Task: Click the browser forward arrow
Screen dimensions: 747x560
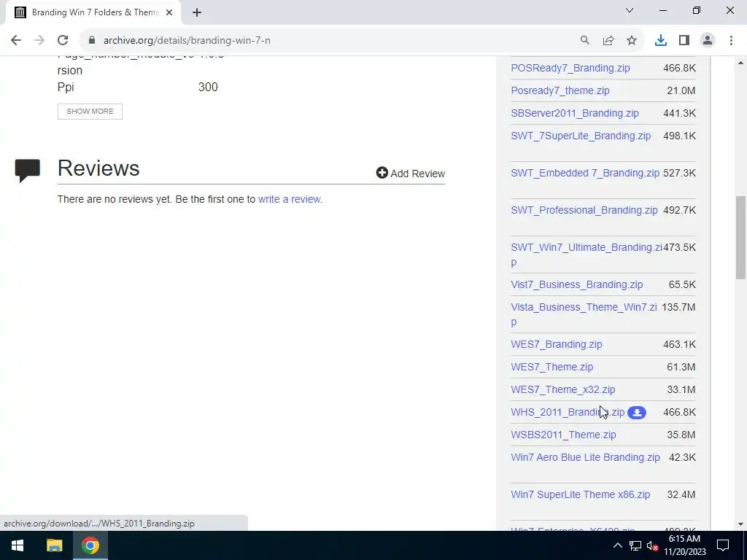Action: [x=39, y=41]
